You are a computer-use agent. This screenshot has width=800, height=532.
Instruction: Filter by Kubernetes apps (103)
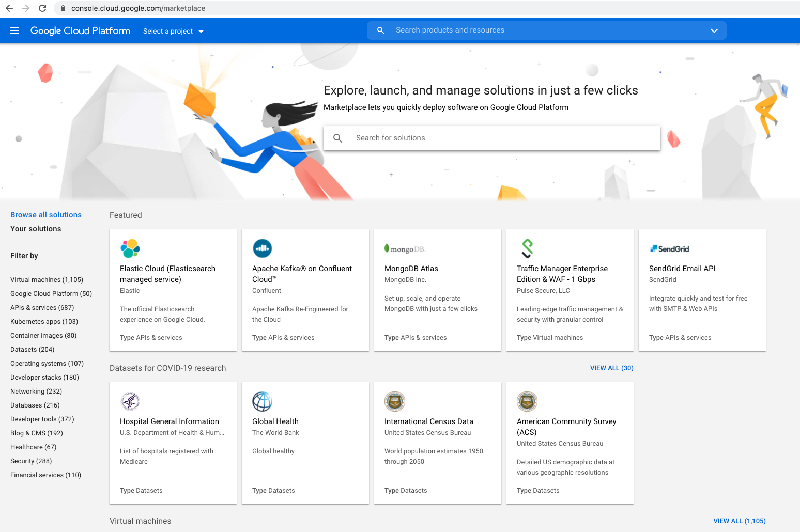(44, 321)
